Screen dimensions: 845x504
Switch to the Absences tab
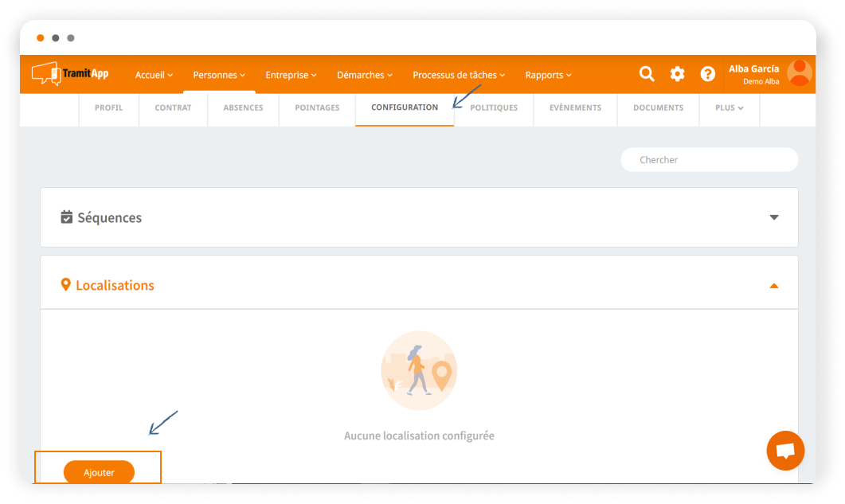pyautogui.click(x=243, y=107)
